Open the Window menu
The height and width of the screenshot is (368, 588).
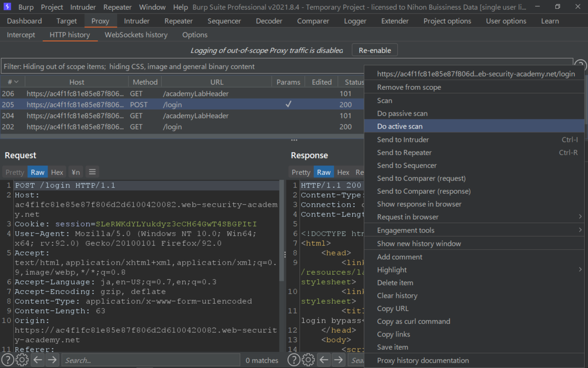pyautogui.click(x=152, y=7)
